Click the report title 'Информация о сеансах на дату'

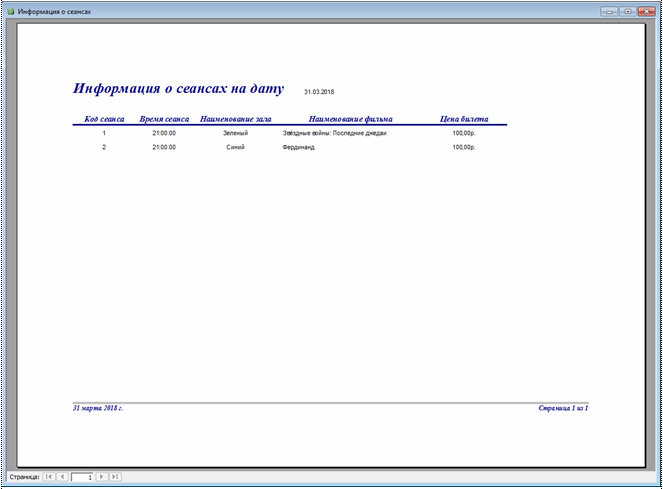point(178,88)
